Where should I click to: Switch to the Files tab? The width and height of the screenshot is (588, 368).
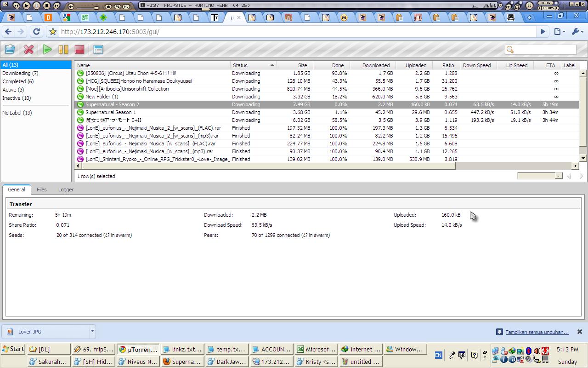pyautogui.click(x=41, y=190)
